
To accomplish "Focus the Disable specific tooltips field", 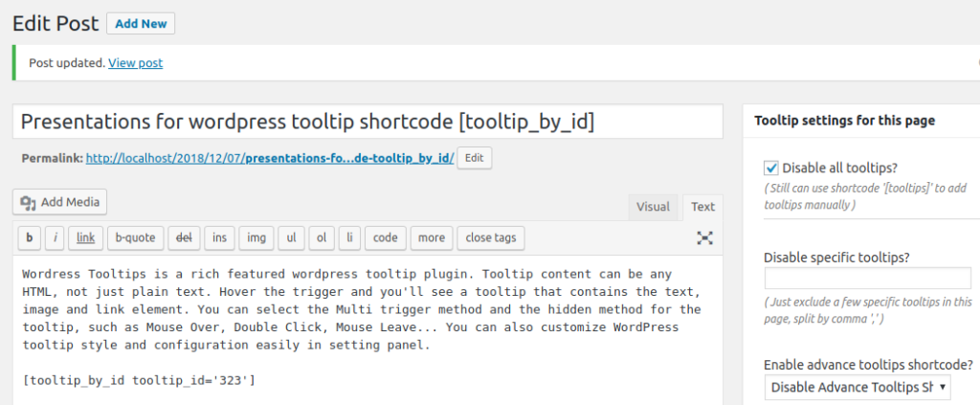I will pos(867,279).
